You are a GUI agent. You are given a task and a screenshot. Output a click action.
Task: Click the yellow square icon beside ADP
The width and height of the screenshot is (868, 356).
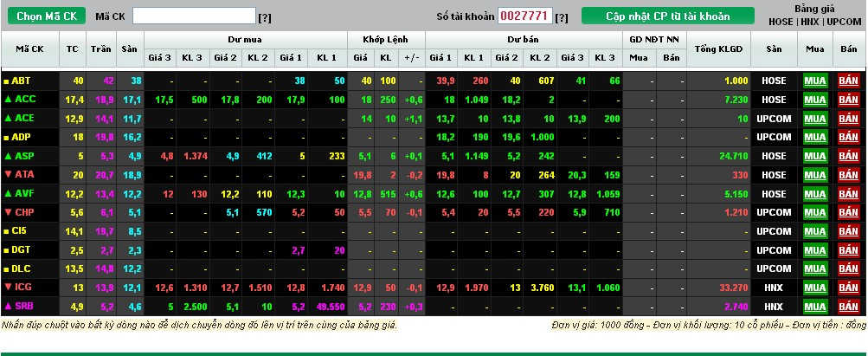8,137
